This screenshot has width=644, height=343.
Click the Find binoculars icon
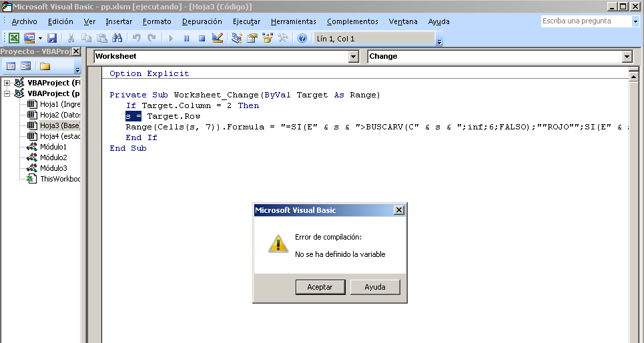click(x=117, y=38)
